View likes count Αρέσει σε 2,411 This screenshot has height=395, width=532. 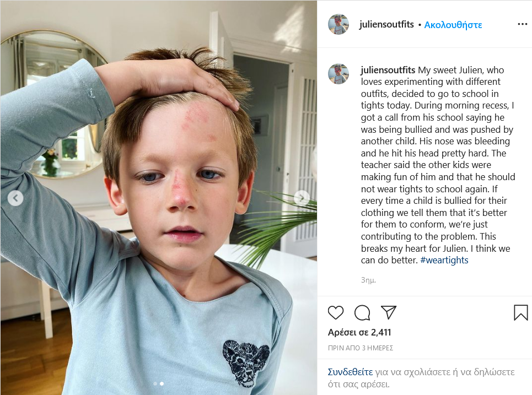[x=359, y=332]
